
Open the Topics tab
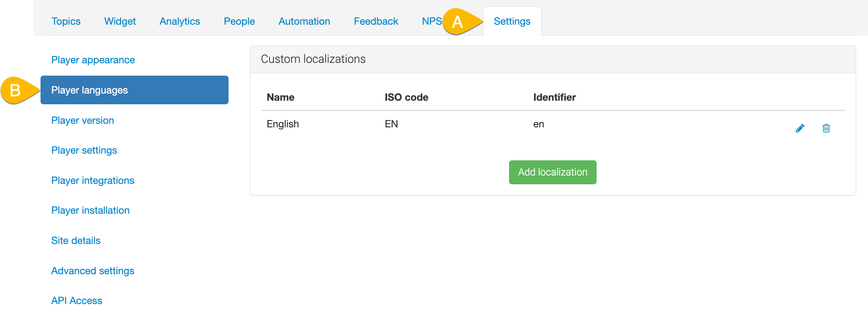tap(66, 21)
